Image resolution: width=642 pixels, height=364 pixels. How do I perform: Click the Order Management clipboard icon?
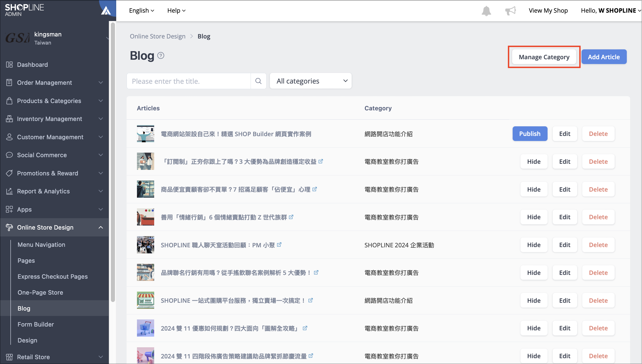pos(9,83)
